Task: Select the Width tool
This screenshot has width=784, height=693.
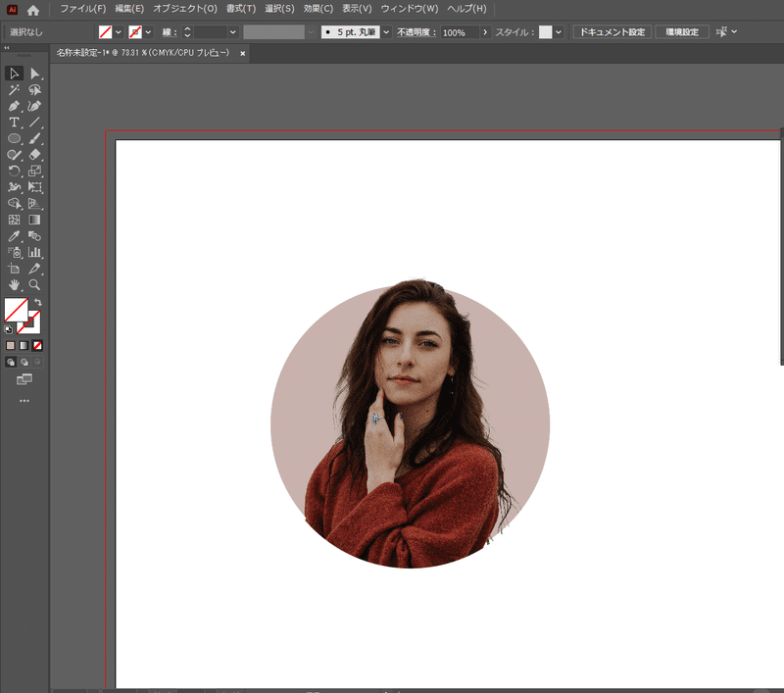Action: pyautogui.click(x=14, y=187)
